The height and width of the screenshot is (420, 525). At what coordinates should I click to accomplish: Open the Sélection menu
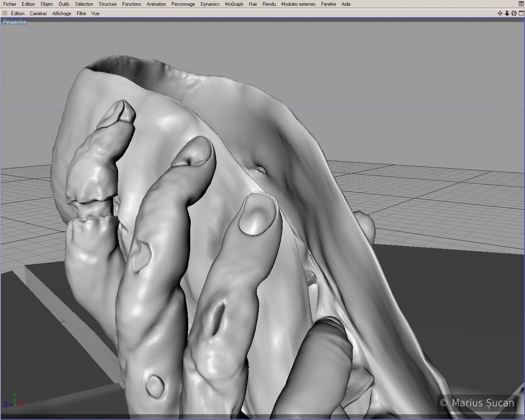84,4
